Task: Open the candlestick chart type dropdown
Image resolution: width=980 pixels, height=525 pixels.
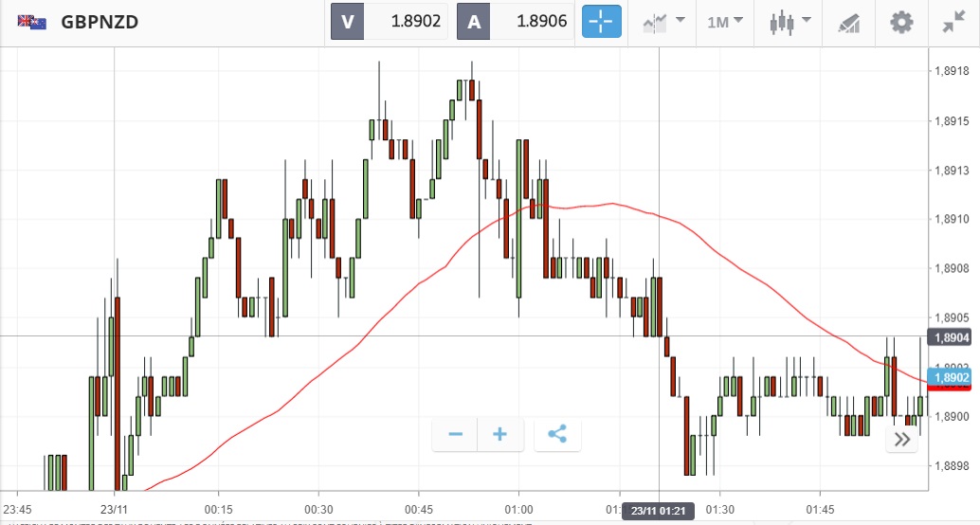Action: click(791, 22)
